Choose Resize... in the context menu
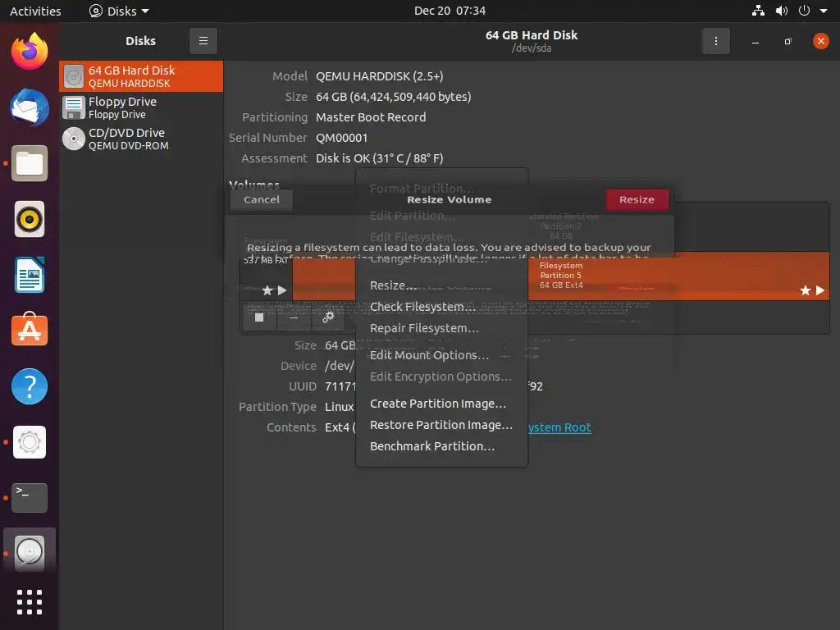The width and height of the screenshot is (840, 630). [x=441, y=285]
